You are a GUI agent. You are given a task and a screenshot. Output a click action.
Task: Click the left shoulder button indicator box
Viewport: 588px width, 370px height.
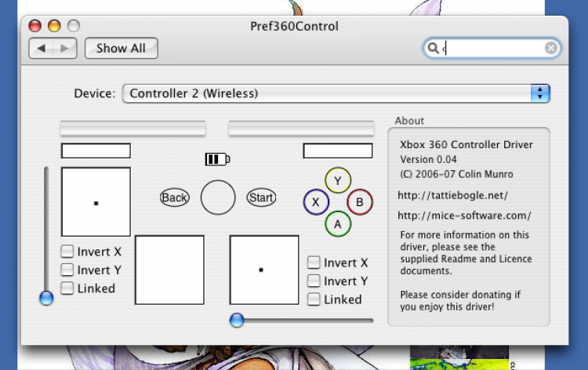pos(96,151)
